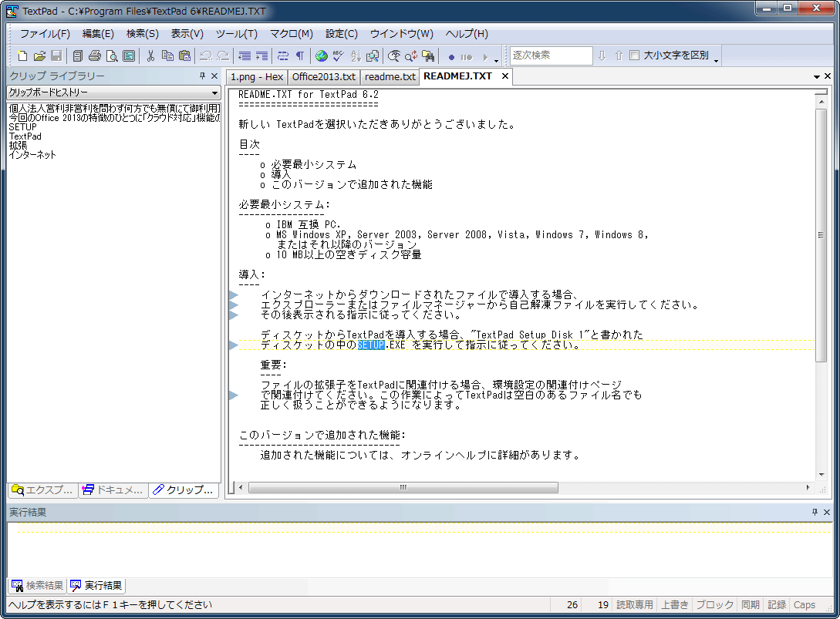This screenshot has width=840, height=619.
Task: Click the globe web browser icon
Action: [x=322, y=56]
